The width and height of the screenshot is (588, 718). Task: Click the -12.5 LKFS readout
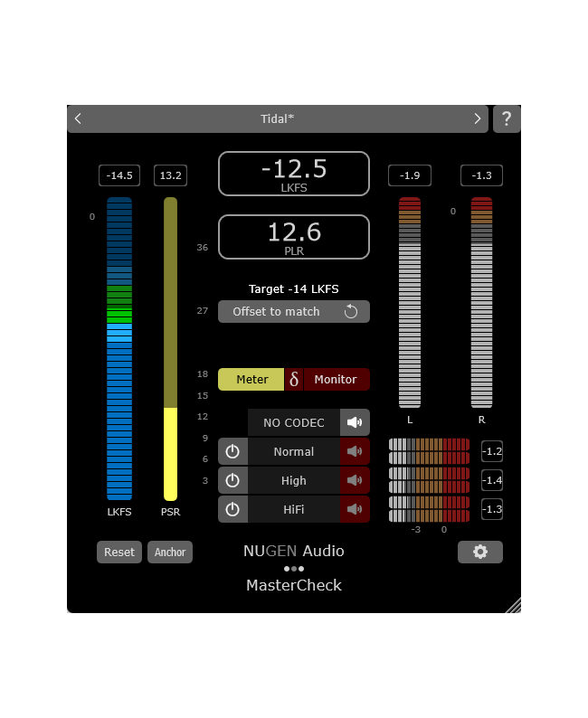tap(294, 174)
